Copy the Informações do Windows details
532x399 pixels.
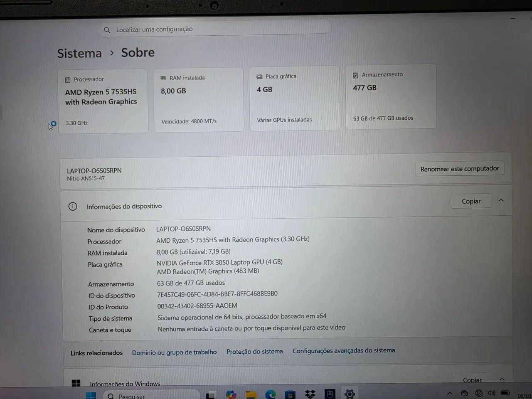tap(472, 380)
